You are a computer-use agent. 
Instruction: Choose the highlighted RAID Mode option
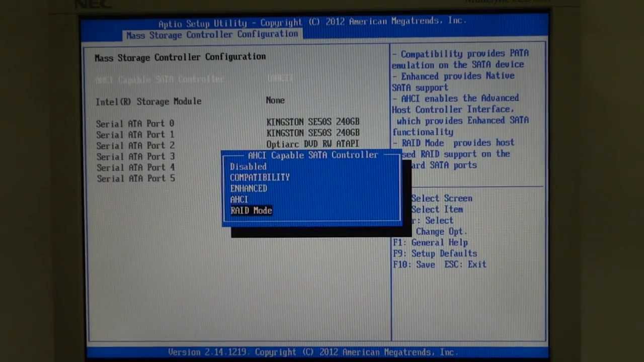(x=251, y=211)
